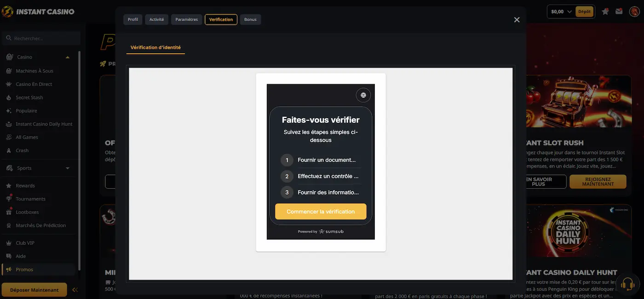The width and height of the screenshot is (644, 299).
Task: Expand the Sports section arrow
Action: [68, 168]
